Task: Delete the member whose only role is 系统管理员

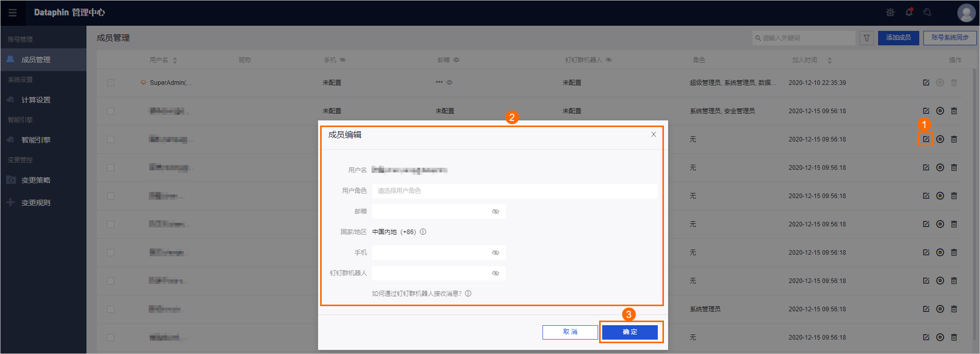Action: 954,309
